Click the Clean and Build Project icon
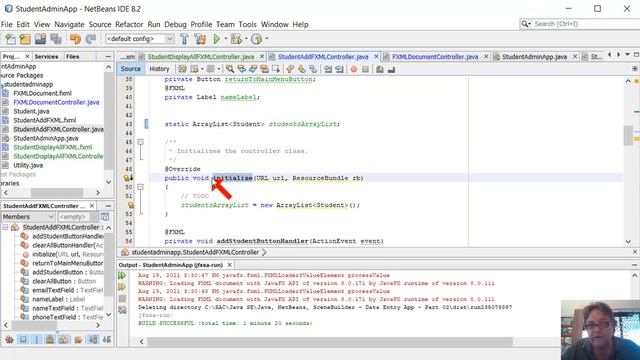 [200, 39]
